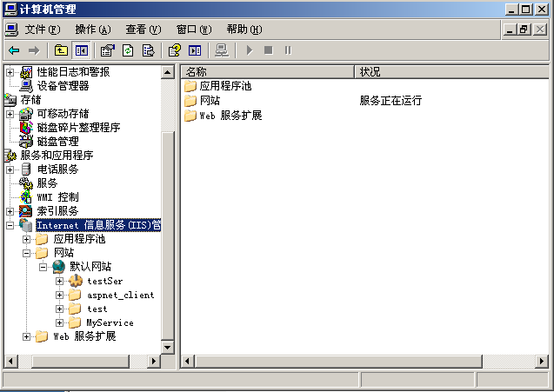Click the testSer gear application icon

(x=76, y=281)
